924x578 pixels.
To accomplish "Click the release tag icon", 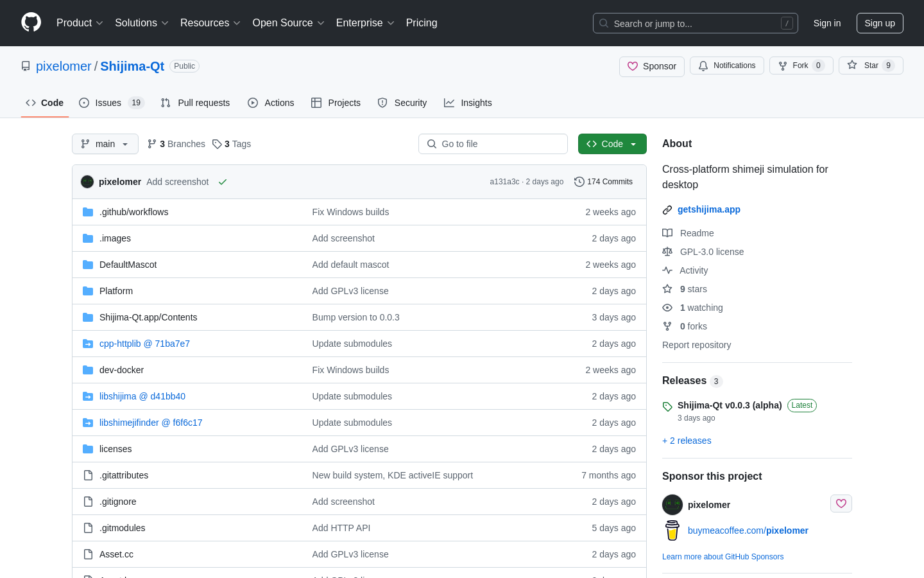I will click(x=667, y=407).
